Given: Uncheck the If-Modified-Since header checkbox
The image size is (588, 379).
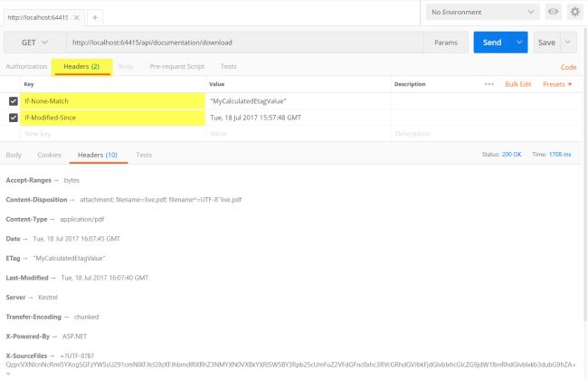Looking at the screenshot, I should click(13, 117).
